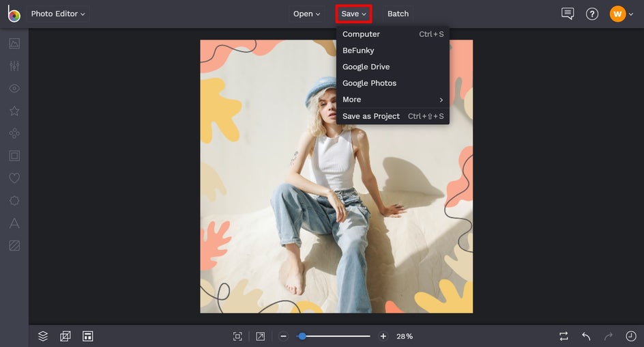644x347 pixels.
Task: Zoom out with minus button
Action: coord(283,336)
